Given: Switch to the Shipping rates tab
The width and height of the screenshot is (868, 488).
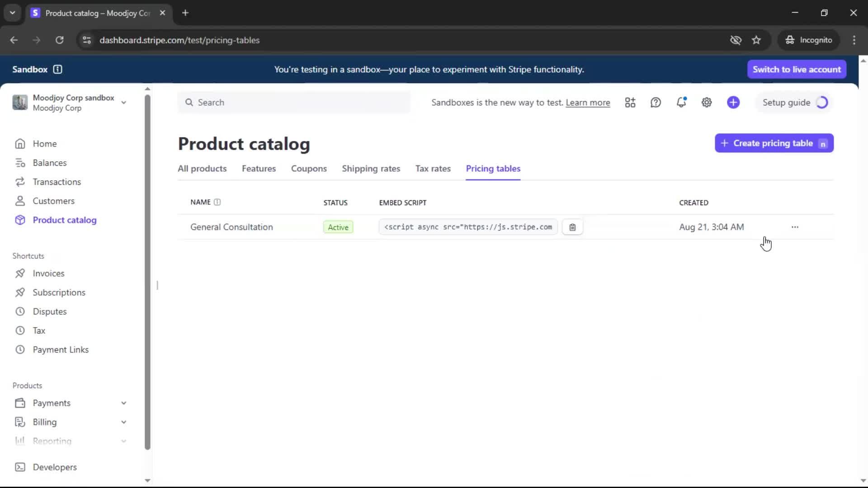Looking at the screenshot, I should point(371,169).
